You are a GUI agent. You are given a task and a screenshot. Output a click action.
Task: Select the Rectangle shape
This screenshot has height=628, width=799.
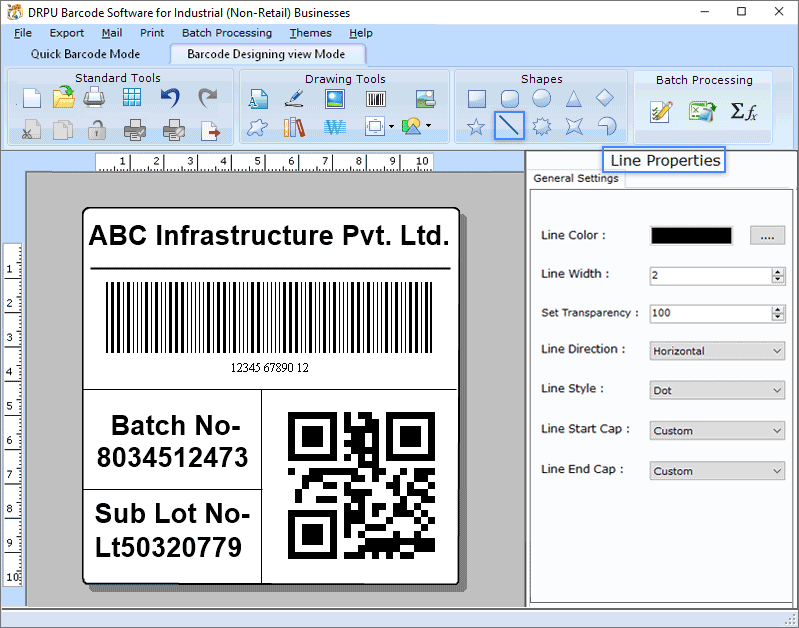[x=477, y=98]
